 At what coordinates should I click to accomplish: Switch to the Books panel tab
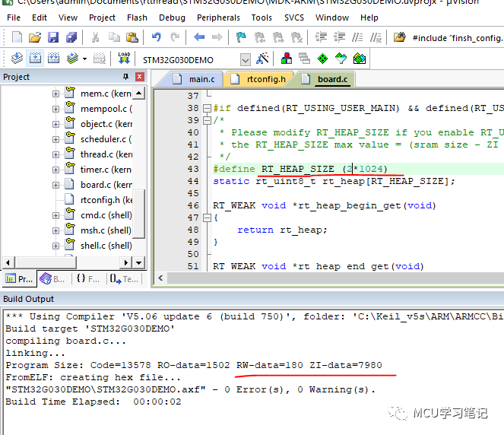(x=52, y=279)
